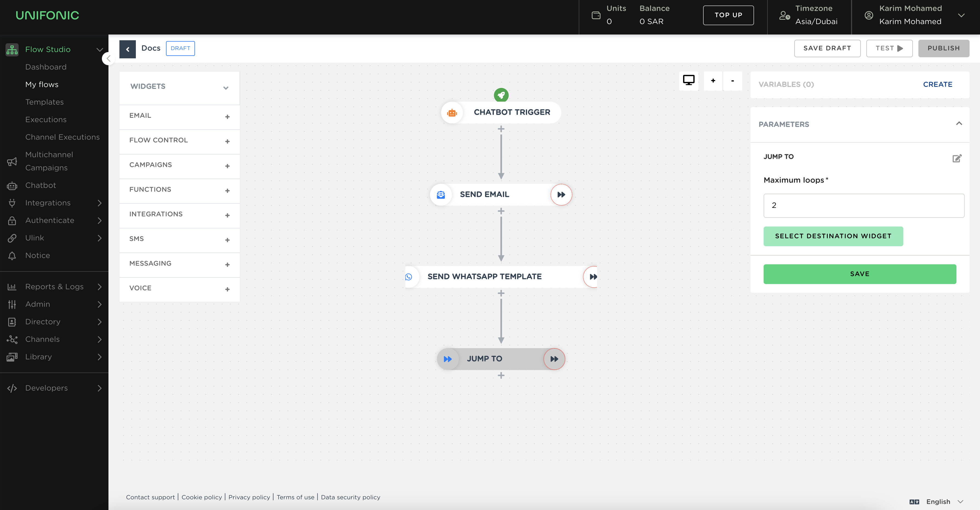
Task: Click the edit pencil icon beside JUMP TO
Action: coord(957,158)
